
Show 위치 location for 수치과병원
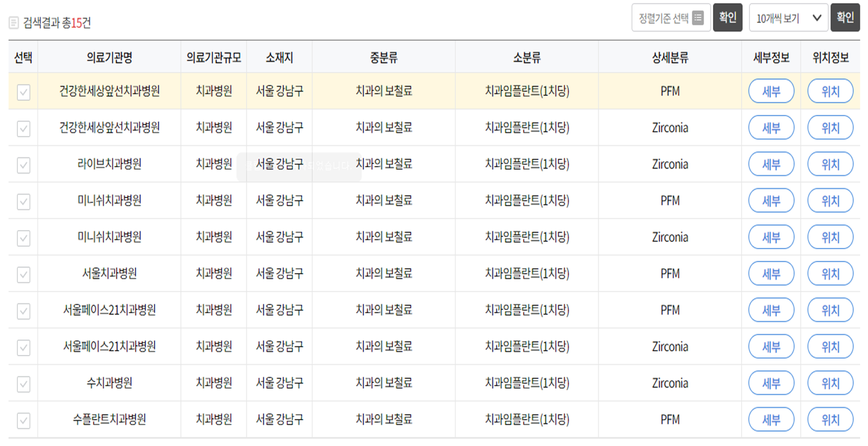click(x=830, y=383)
